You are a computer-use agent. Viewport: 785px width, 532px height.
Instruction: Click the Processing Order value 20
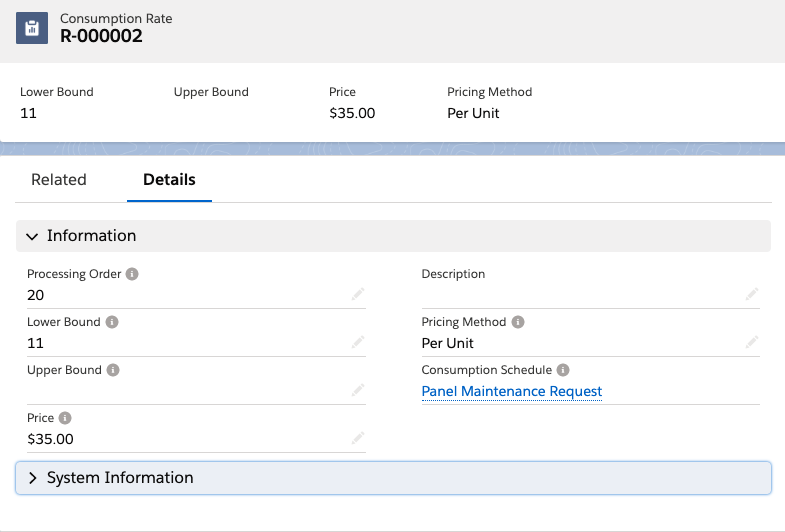tap(36, 295)
